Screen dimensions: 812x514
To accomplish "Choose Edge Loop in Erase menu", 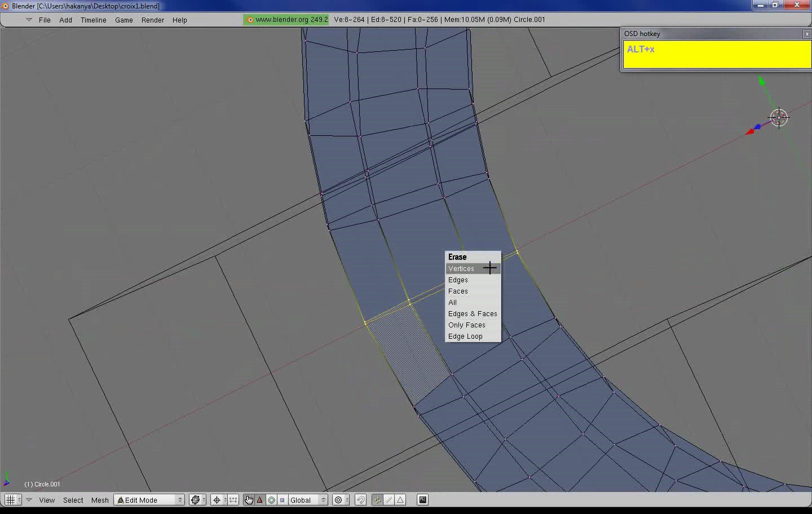I will pyautogui.click(x=473, y=336).
